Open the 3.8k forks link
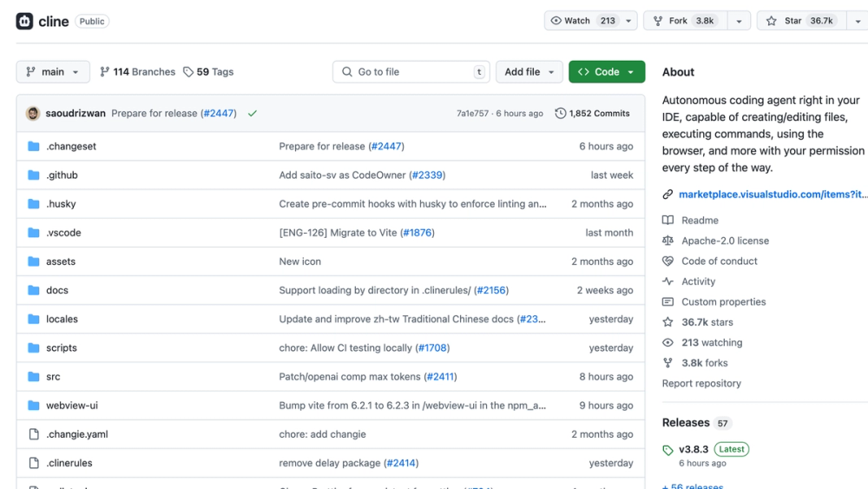Screen dimensions: 868x489 [x=704, y=363]
